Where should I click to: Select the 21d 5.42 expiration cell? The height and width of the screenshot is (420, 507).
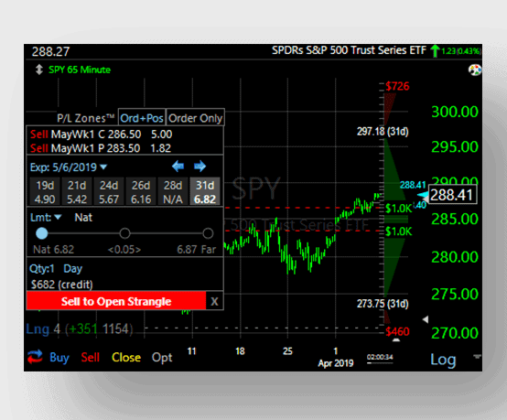(x=77, y=192)
